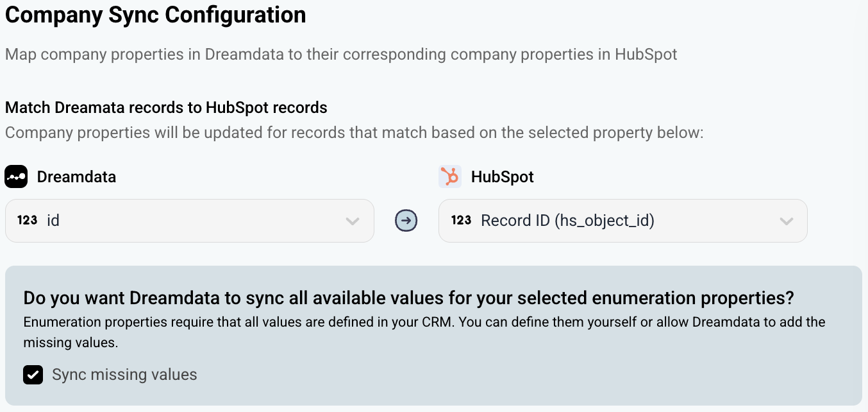Click the 123 number-type icon beside Record ID
Screen dimensions: 868x412
tap(461, 221)
